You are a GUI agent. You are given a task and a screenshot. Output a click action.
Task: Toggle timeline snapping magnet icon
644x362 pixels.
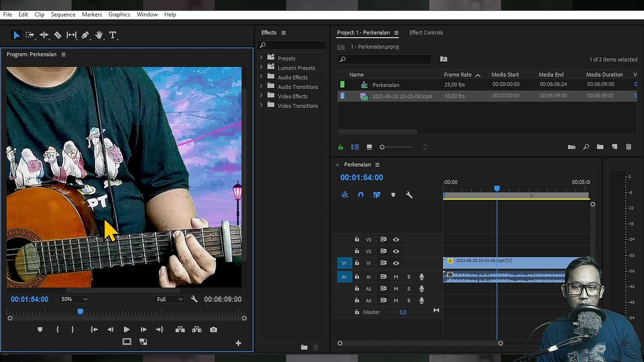361,195
